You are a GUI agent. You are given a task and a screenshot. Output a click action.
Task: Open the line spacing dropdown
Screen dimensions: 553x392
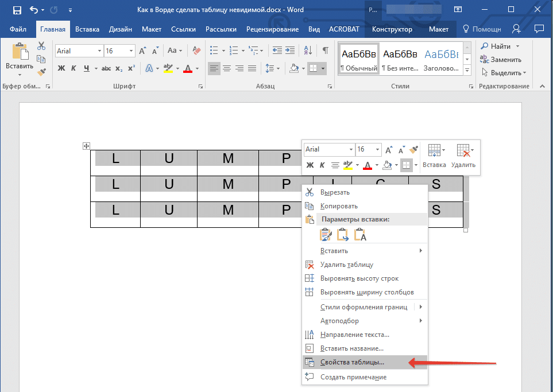270,68
